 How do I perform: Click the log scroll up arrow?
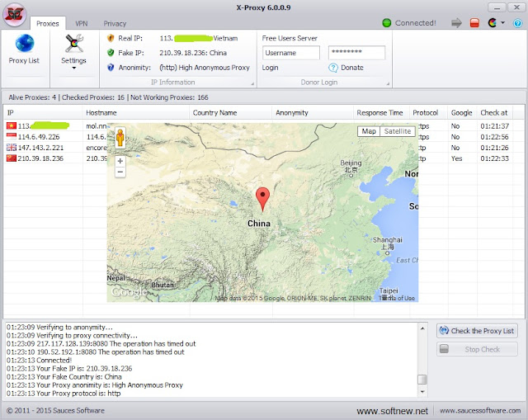click(422, 328)
